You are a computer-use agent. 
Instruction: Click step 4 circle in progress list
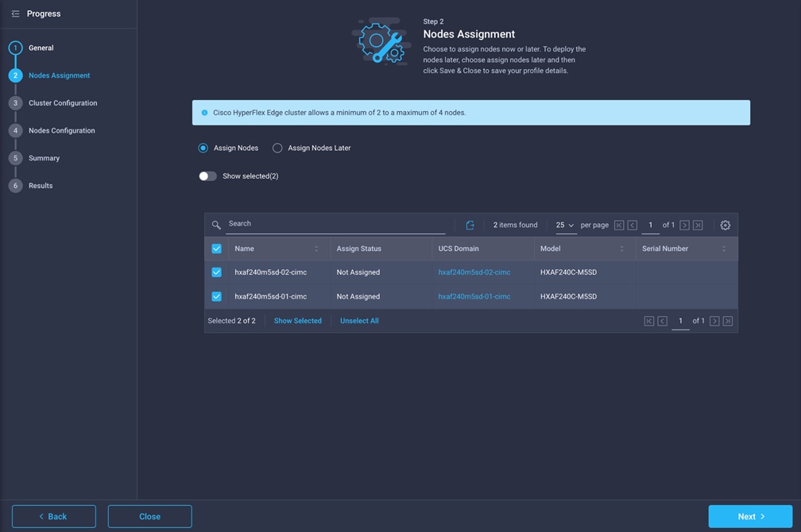[15, 131]
